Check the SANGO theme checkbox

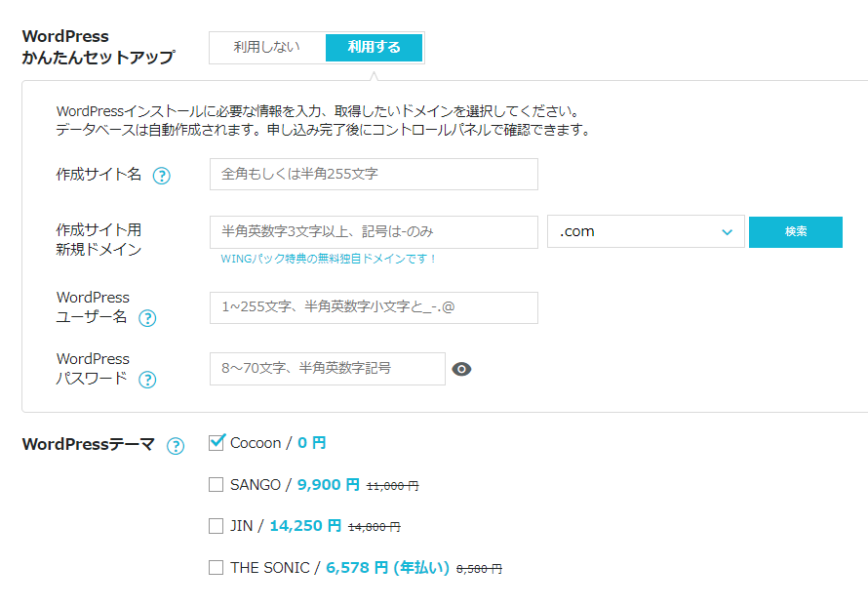pyautogui.click(x=216, y=485)
